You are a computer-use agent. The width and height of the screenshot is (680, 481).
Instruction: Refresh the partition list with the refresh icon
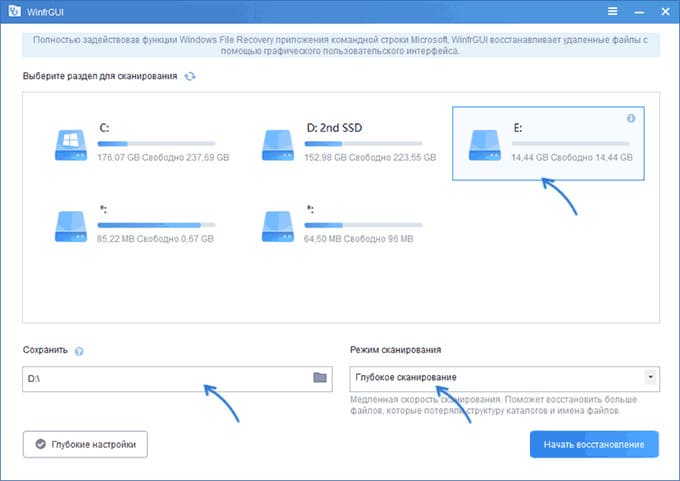point(190,76)
